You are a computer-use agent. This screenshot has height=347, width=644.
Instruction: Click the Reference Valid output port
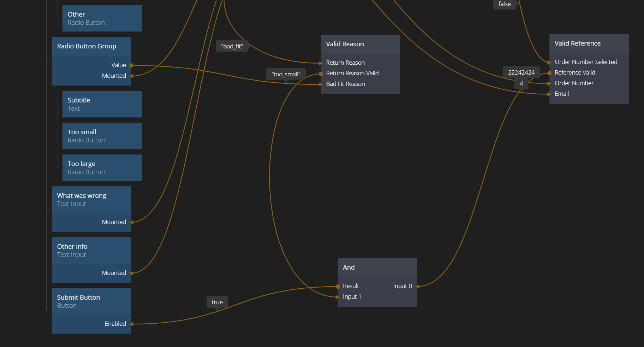point(549,73)
